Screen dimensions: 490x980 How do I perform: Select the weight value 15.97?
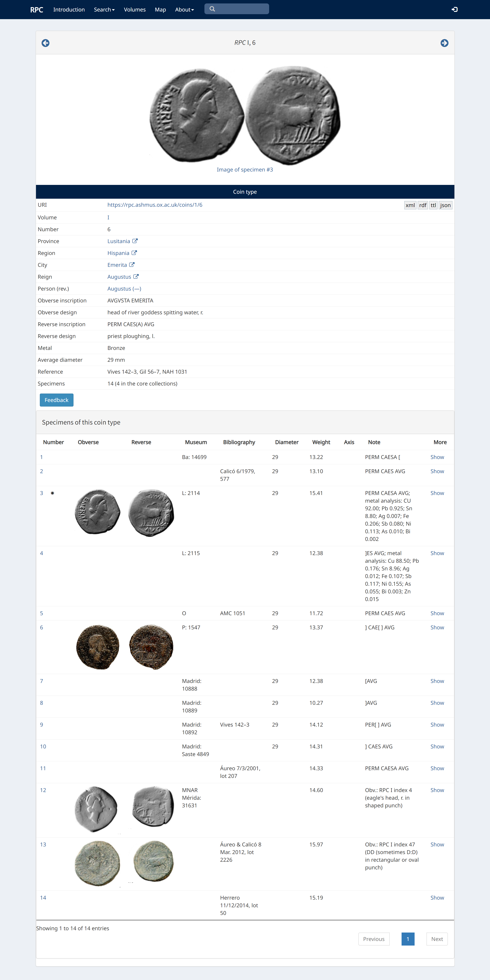[316, 844]
